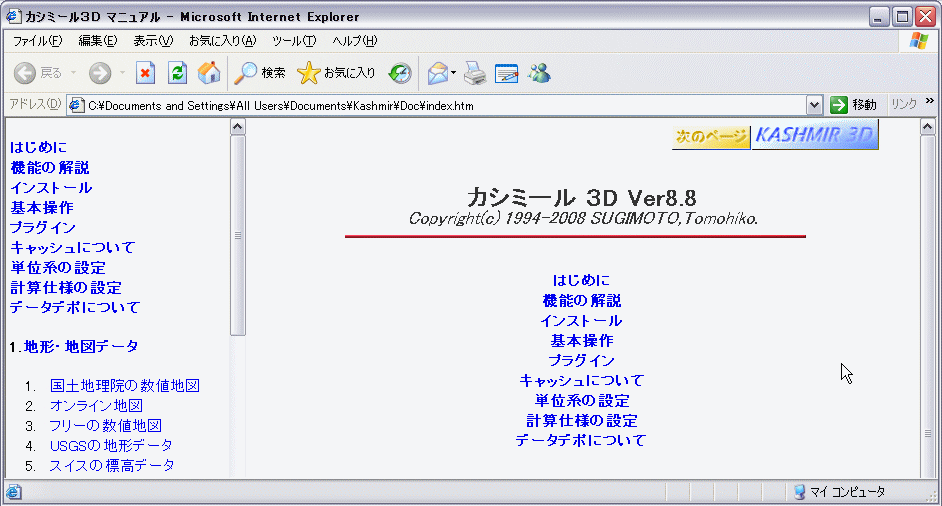Image resolution: width=942 pixels, height=506 pixels.
Task: Open Forward button history dropdown arrow
Action: click(x=122, y=73)
